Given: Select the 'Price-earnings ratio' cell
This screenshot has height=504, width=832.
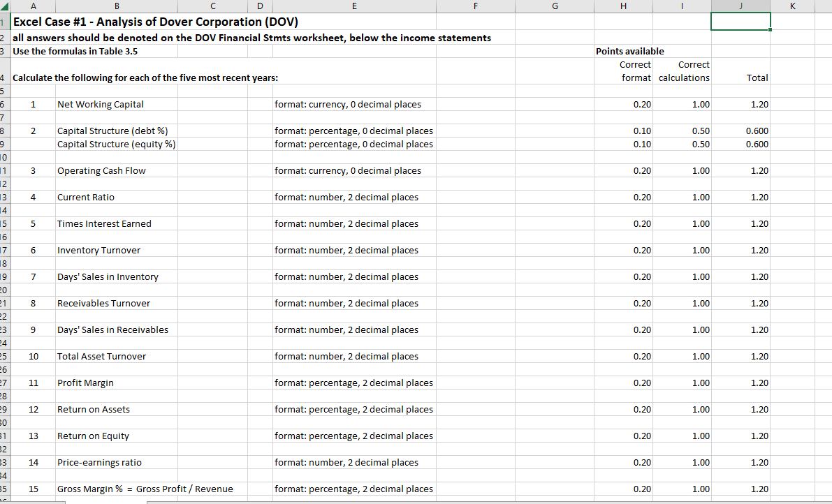Looking at the screenshot, I should coord(117,462).
